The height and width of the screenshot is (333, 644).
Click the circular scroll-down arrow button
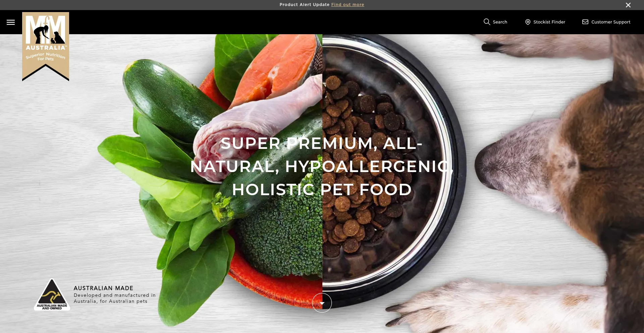(x=322, y=303)
